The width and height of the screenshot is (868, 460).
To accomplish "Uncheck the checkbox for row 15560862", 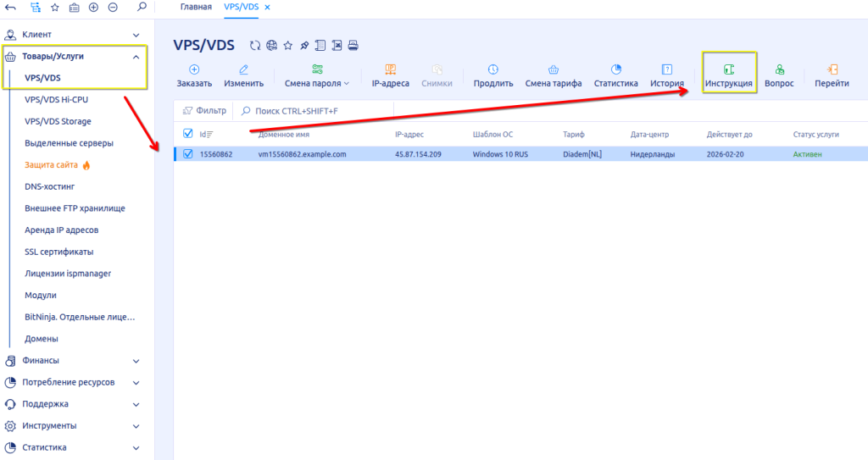I will click(x=188, y=154).
